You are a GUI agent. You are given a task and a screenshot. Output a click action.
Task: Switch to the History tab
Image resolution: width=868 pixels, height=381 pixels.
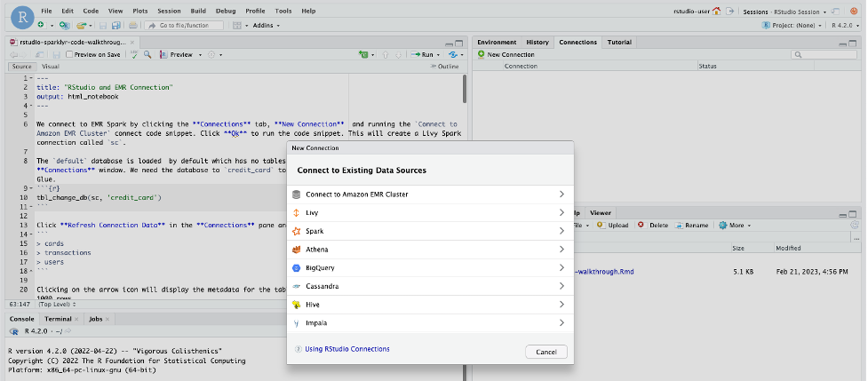click(x=538, y=42)
